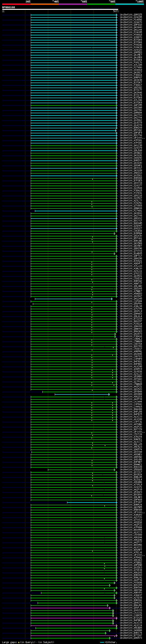Select label UniRef100_P24095
146x644 pixels.
[x=131, y=32]
